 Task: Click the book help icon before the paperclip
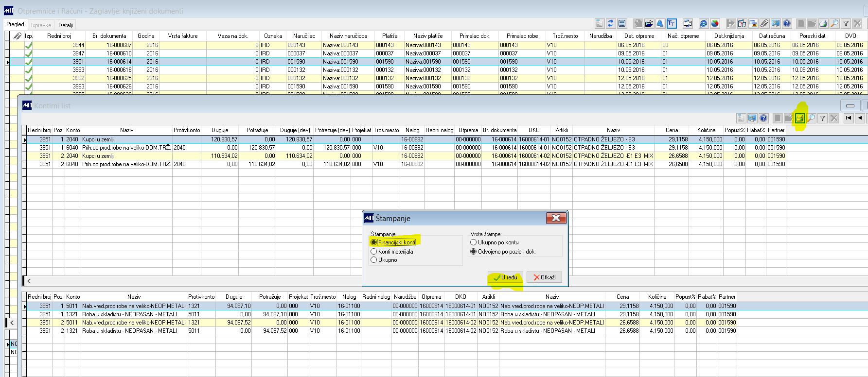[x=742, y=23]
